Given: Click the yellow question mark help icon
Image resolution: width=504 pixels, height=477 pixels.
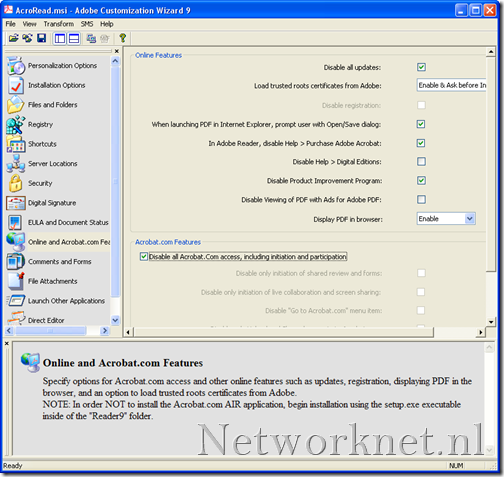Looking at the screenshot, I should [123, 38].
